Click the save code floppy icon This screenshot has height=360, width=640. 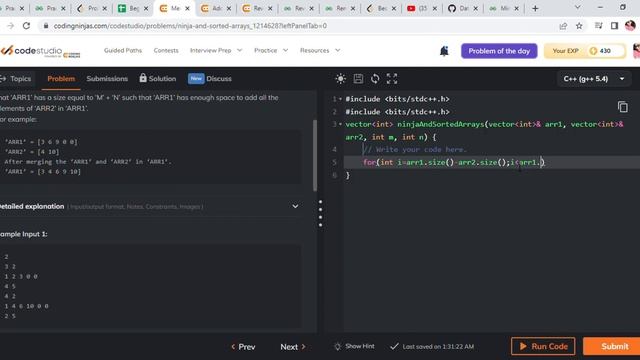coord(358,78)
